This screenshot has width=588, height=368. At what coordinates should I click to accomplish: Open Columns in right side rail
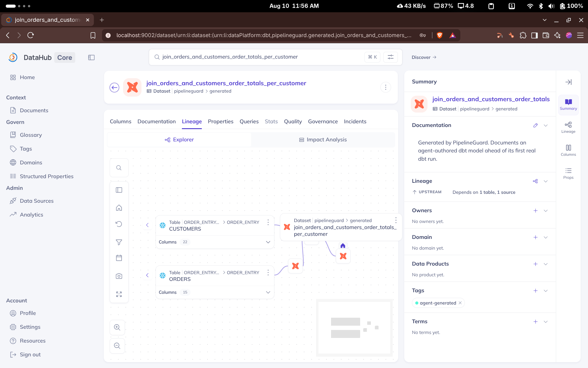(x=568, y=151)
